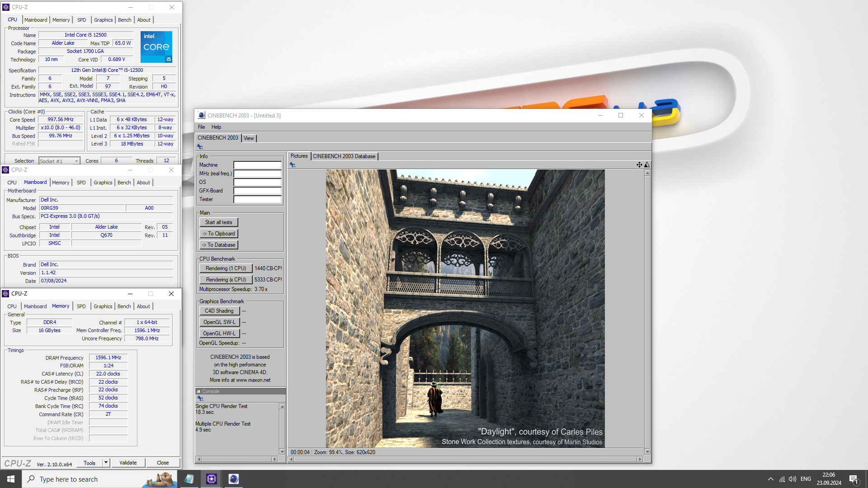Open CPU tab in Memory CPU-Z window
Screen dimensions: 868x488
[x=12, y=306]
